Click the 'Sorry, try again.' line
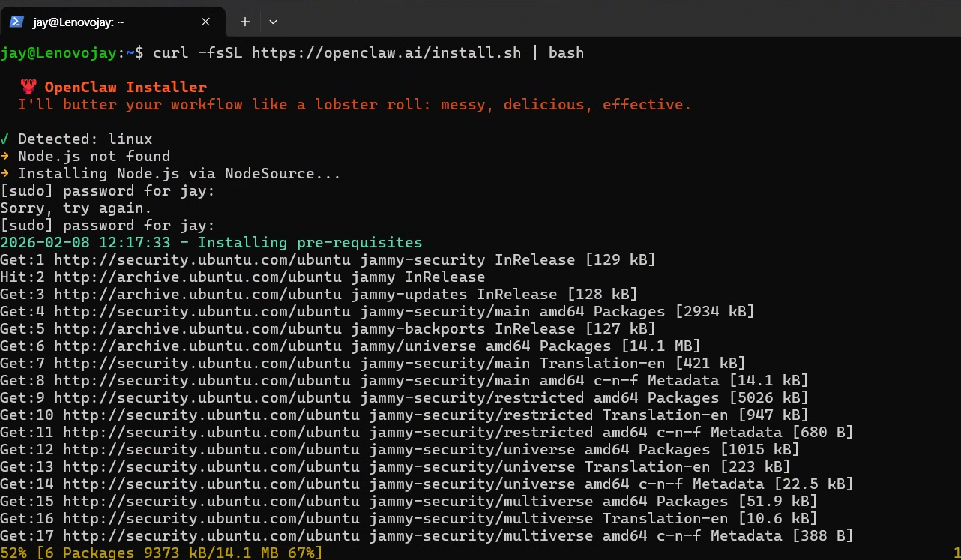 click(x=76, y=208)
